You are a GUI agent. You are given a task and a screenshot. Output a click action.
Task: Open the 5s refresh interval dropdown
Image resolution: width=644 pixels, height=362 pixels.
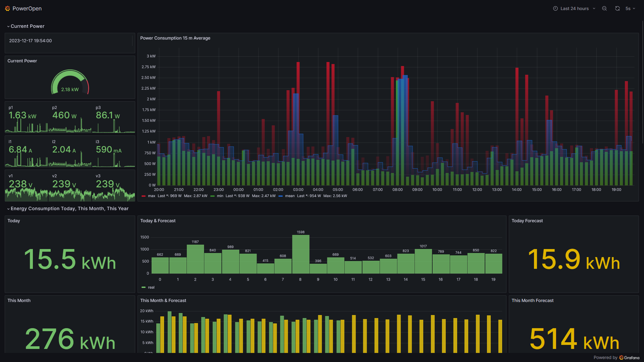click(x=630, y=9)
